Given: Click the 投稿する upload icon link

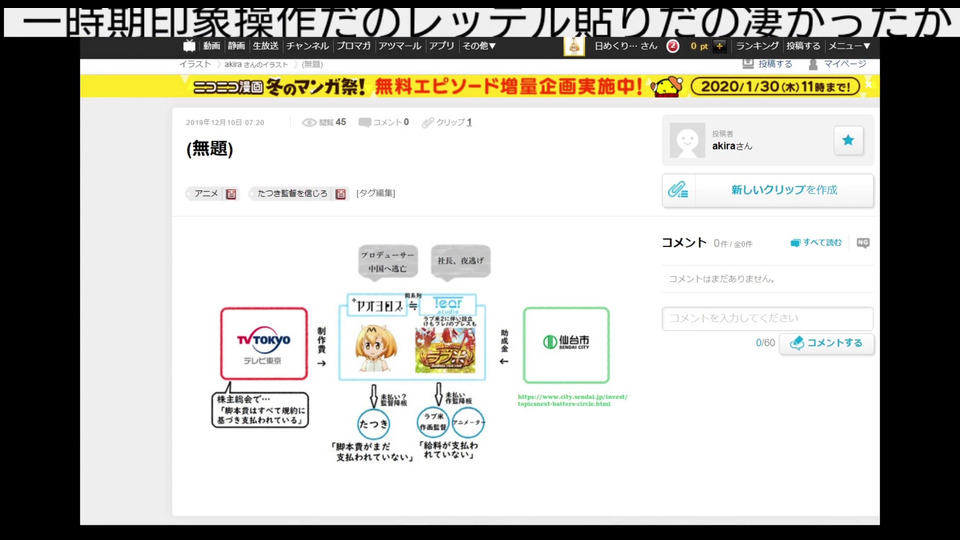Looking at the screenshot, I should (767, 64).
